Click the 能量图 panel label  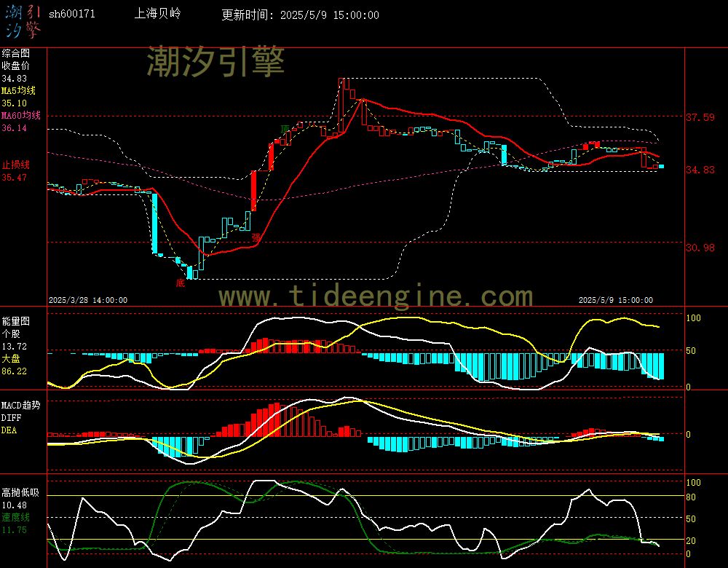pyautogui.click(x=16, y=321)
